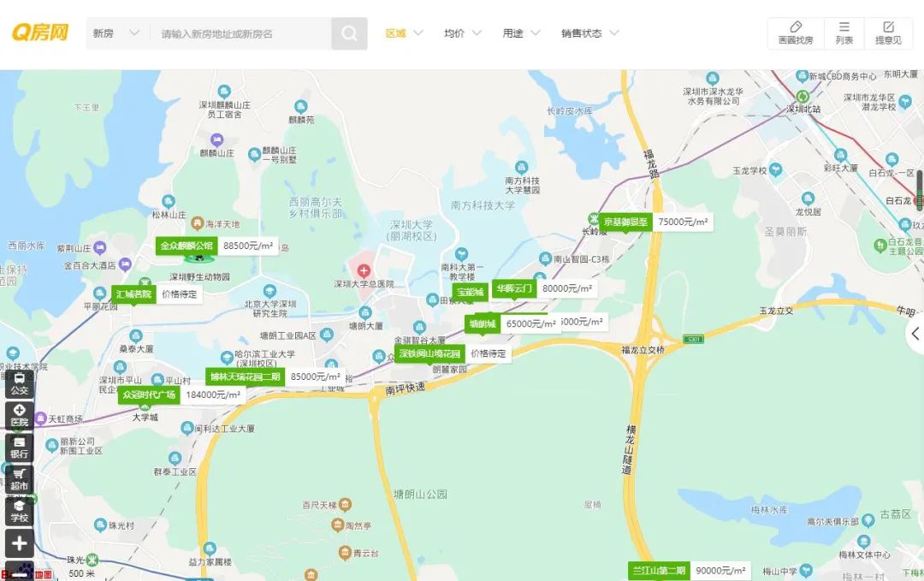This screenshot has height=581, width=924.
Task: Toggle the 学校 school map overlay
Action: coord(19,511)
